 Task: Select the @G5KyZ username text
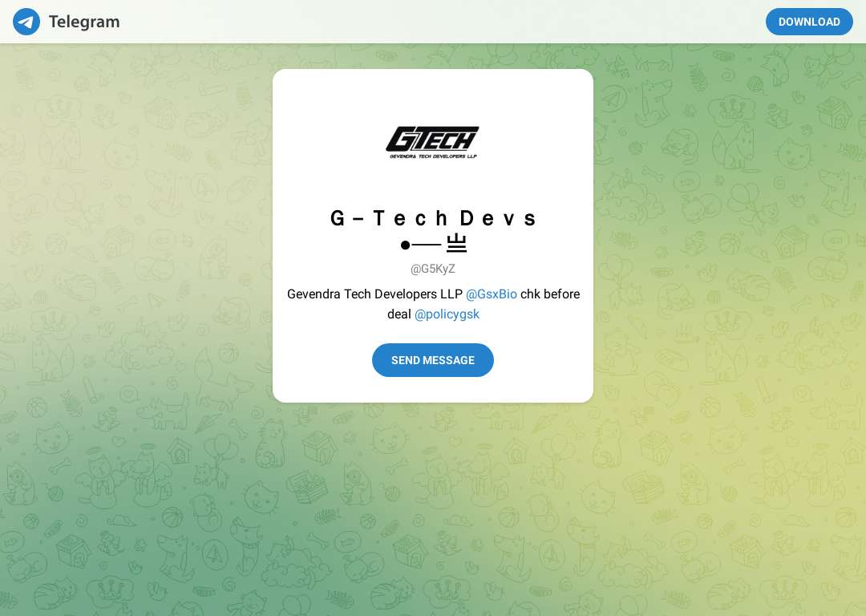click(432, 269)
